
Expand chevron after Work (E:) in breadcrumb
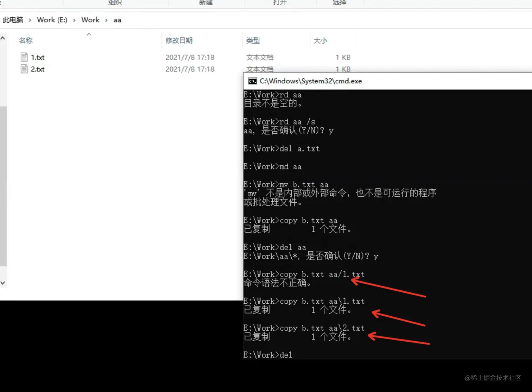pos(74,20)
